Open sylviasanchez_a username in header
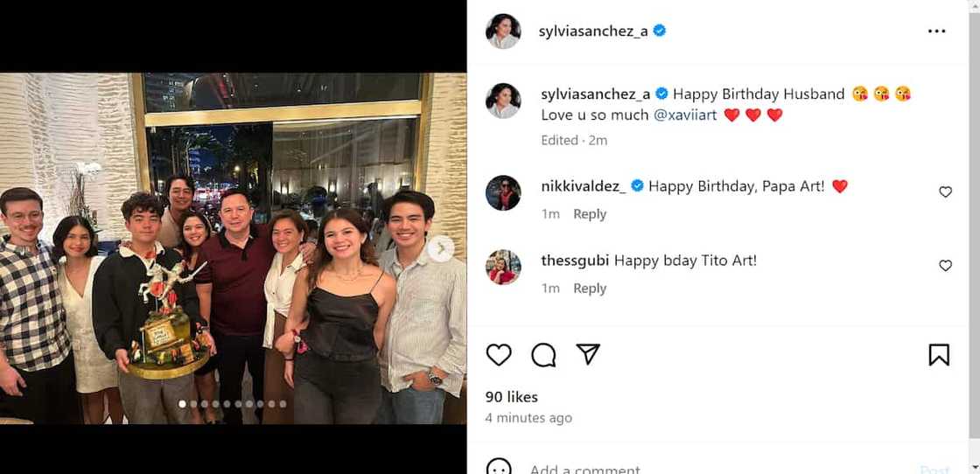 click(x=593, y=31)
